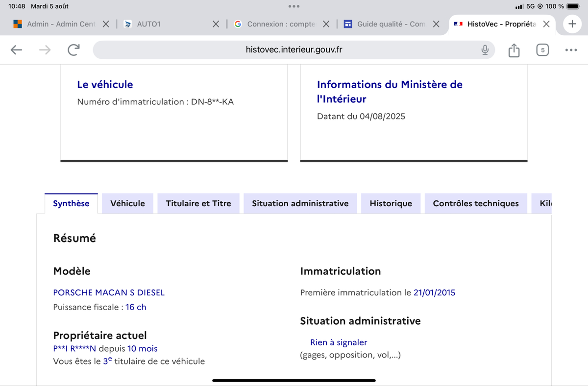Viewport: 588px width, 386px height.
Task: Click owner name P**I R****N
Action: click(75, 349)
